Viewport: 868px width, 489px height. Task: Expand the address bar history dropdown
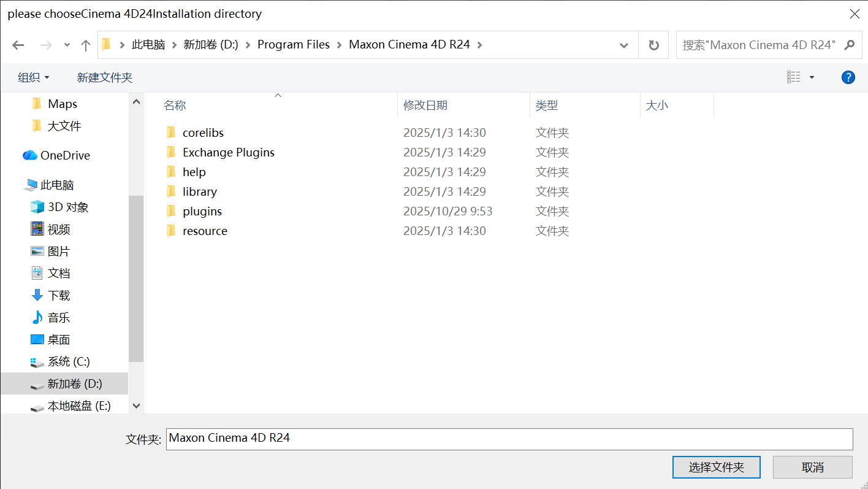tap(624, 45)
